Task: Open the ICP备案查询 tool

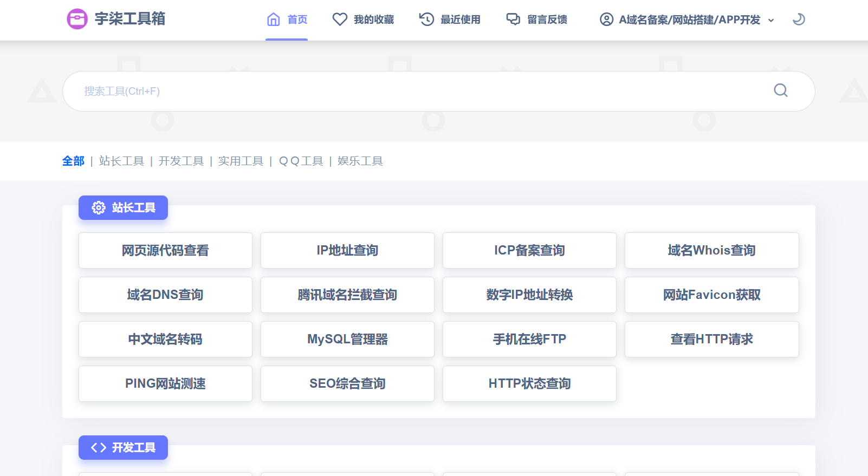Action: tap(529, 250)
